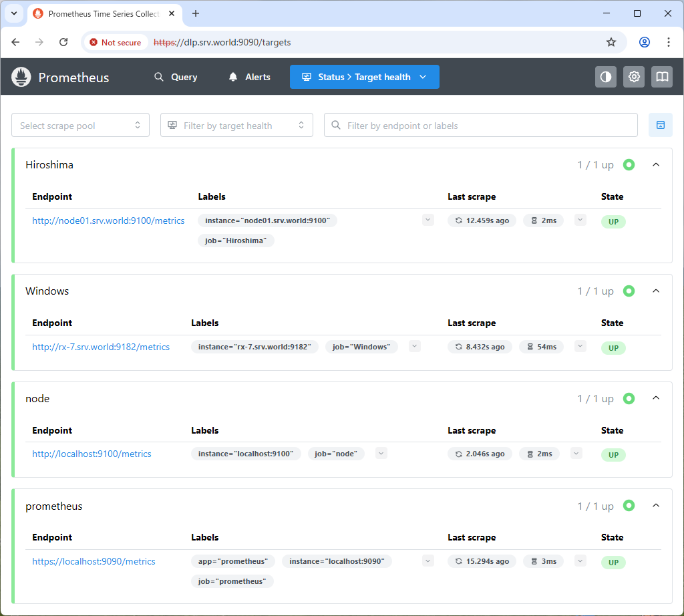Viewport: 684px width, 616px height.
Task: Click the collapse all pools icon
Action: coord(660,125)
